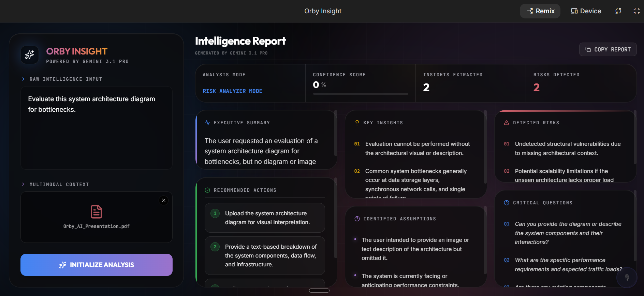Click the PDF document file icon
The image size is (644, 296).
coord(96,212)
